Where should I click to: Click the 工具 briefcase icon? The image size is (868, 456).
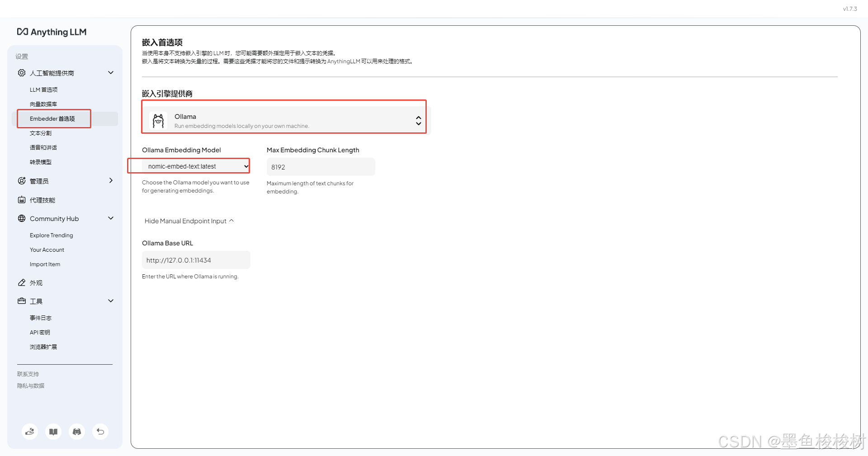(22, 301)
